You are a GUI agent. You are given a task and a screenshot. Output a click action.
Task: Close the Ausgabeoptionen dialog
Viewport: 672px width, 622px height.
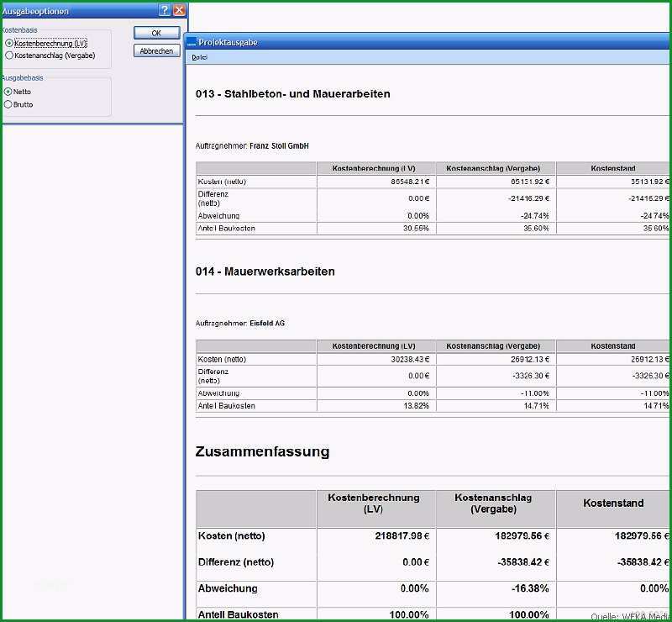point(179,10)
